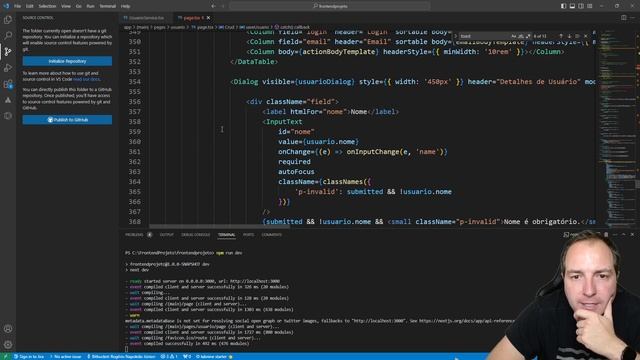Screen dimensions: 640x360
Task: Close the page.tsx editor tab
Action: [208, 18]
